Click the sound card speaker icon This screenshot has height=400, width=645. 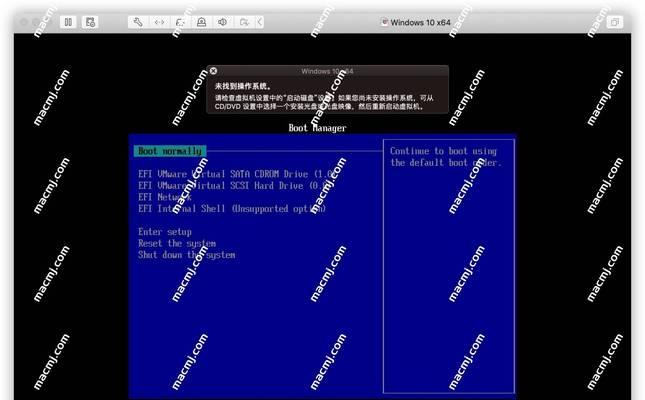[223, 22]
